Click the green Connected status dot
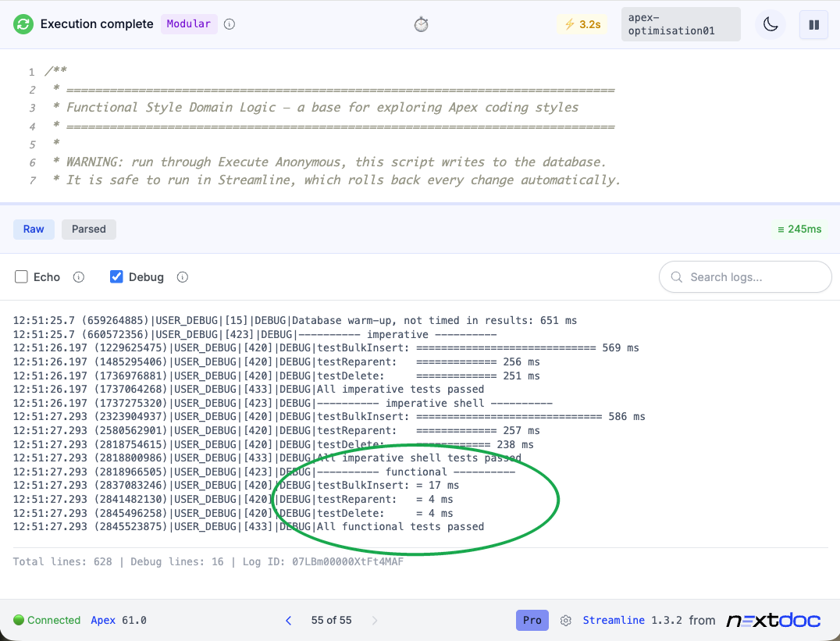840x641 pixels. coord(19,620)
